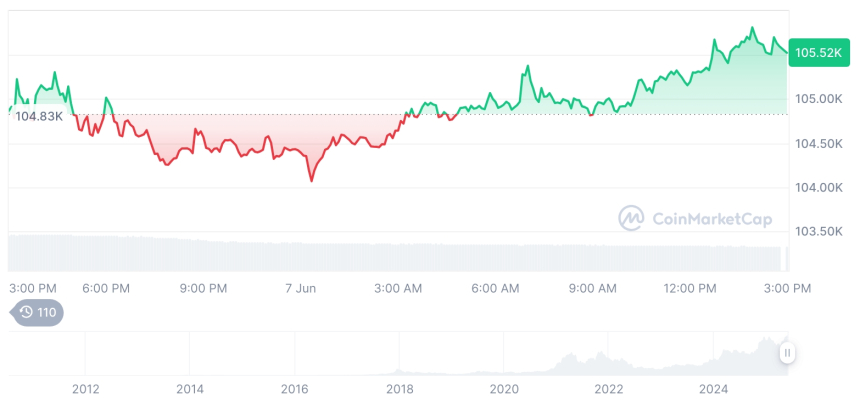Click the 104.83K opening price label
Screen dimensions: 860x401
tap(41, 116)
